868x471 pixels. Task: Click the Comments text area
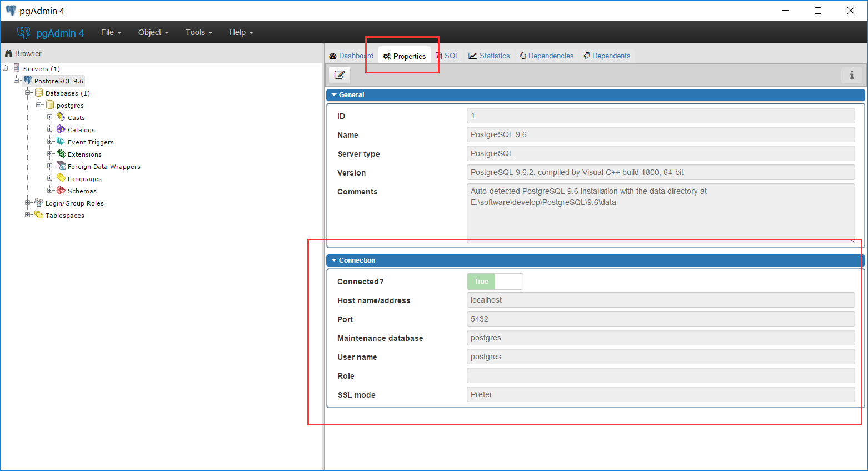tap(661, 213)
